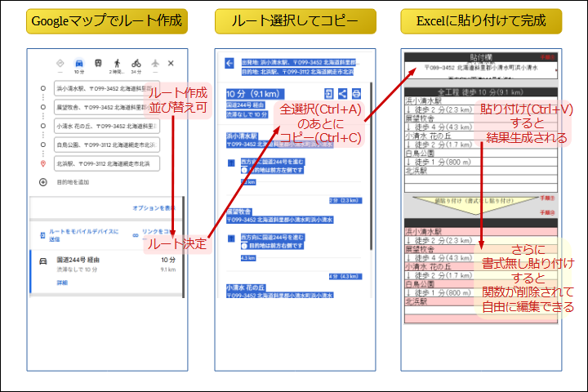Screen dimensions: 588x392
Task: Click 白鳥公園 pink cell in lower table
Action: [x=481, y=284]
